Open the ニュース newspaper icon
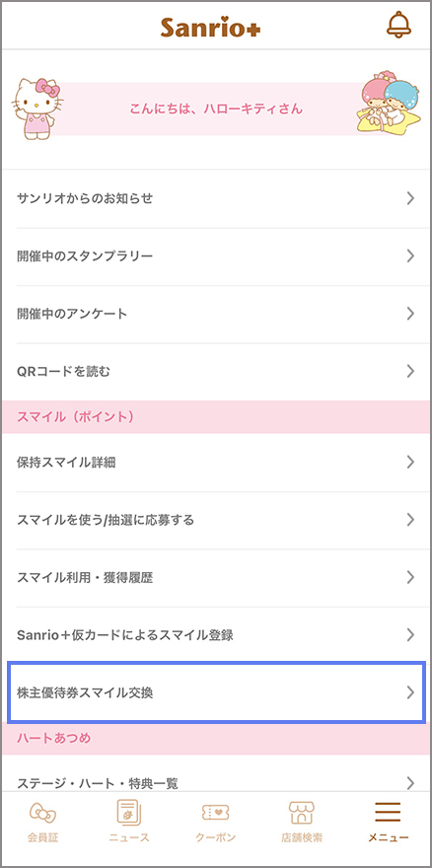 (x=129, y=812)
